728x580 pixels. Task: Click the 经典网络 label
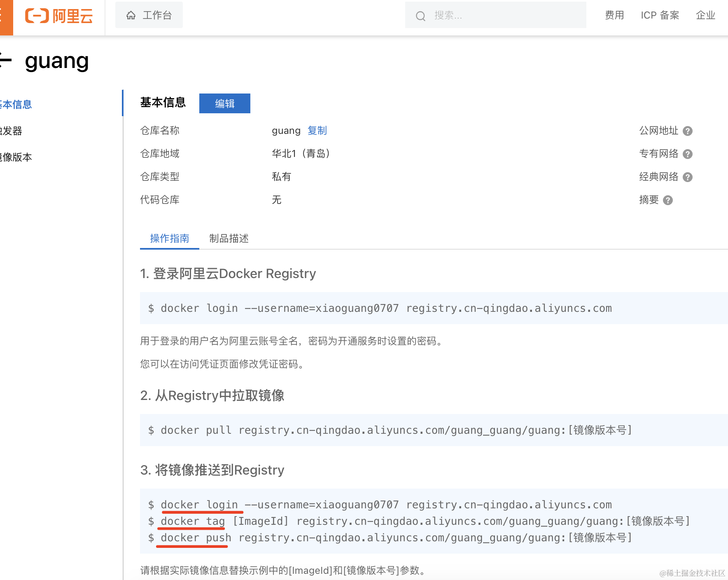(659, 177)
